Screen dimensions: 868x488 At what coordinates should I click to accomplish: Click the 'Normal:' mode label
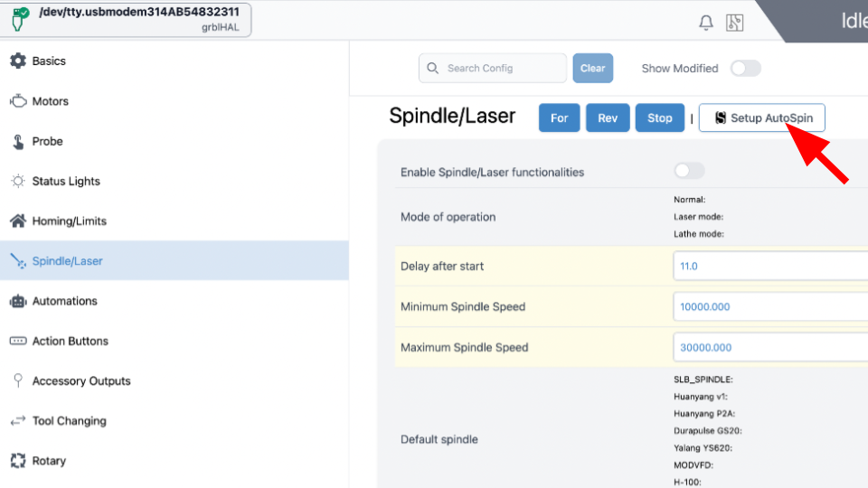point(689,200)
